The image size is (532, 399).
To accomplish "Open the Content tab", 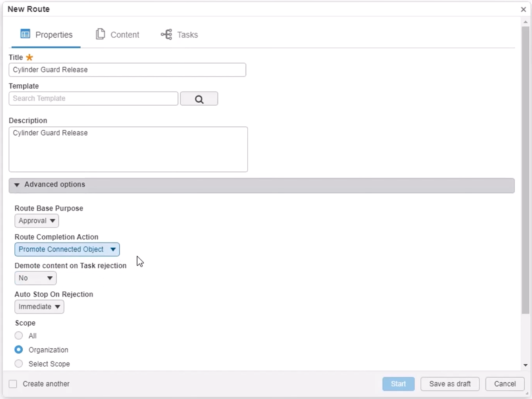I will (x=117, y=35).
